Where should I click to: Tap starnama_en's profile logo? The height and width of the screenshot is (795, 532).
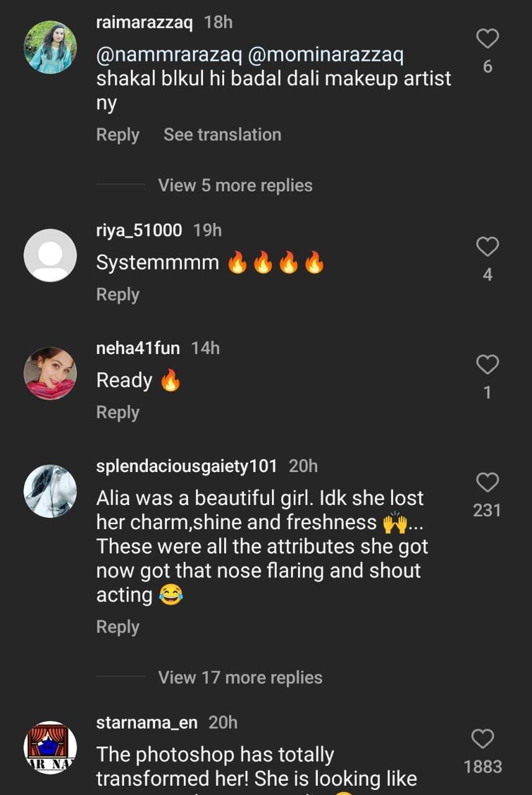[x=50, y=748]
